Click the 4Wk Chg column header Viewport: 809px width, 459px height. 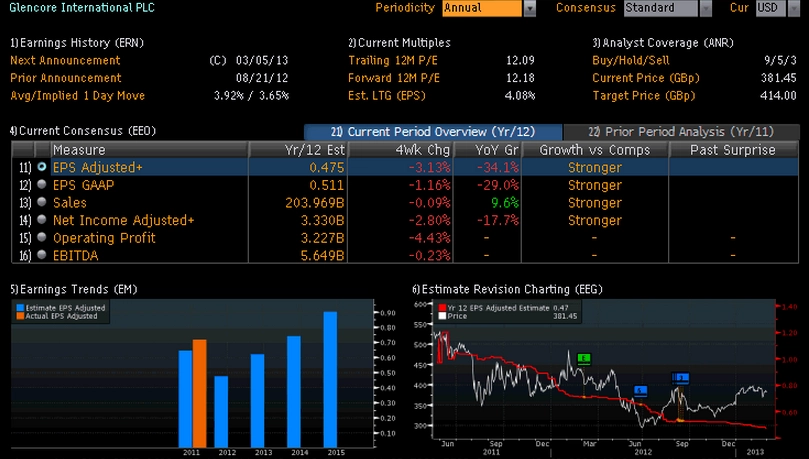[400, 150]
